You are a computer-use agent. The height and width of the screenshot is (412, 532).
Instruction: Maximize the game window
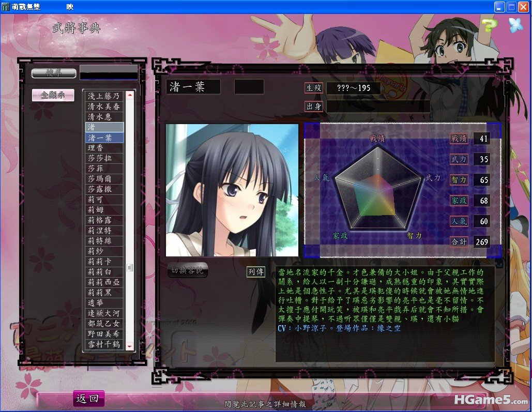coord(511,7)
